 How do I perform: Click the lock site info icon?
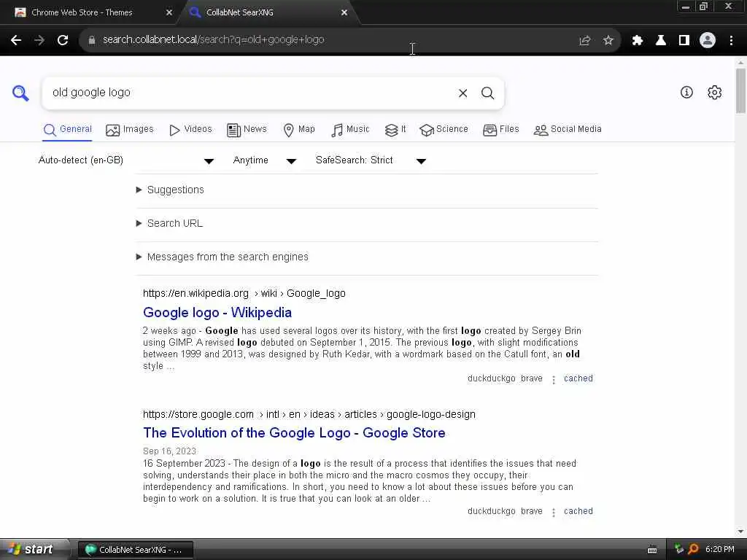point(91,40)
